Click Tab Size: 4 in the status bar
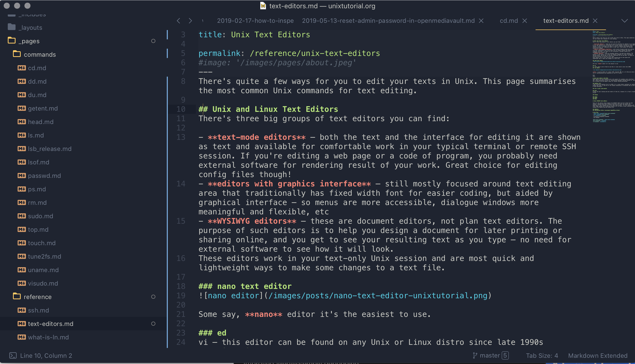The height and width of the screenshot is (364, 635). (542, 355)
